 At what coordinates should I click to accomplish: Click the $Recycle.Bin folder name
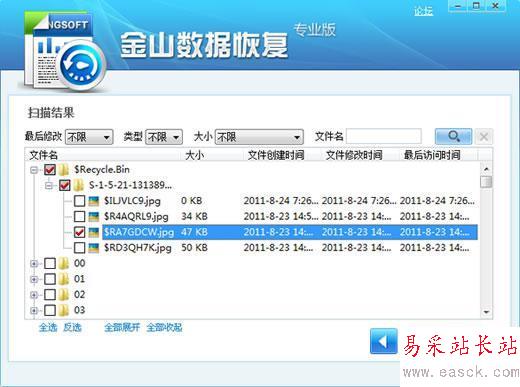(x=102, y=170)
